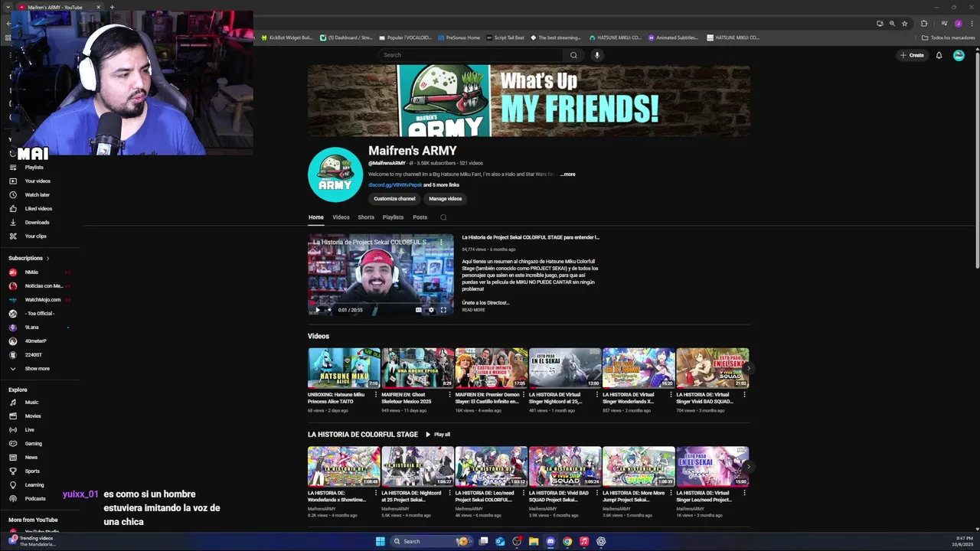Click Manage videos button

446,199
